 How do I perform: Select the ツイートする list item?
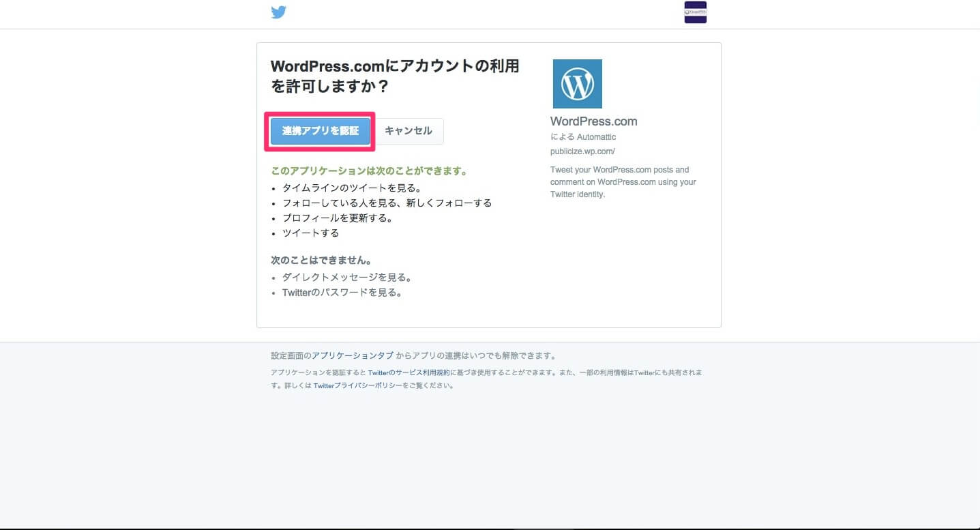point(310,233)
